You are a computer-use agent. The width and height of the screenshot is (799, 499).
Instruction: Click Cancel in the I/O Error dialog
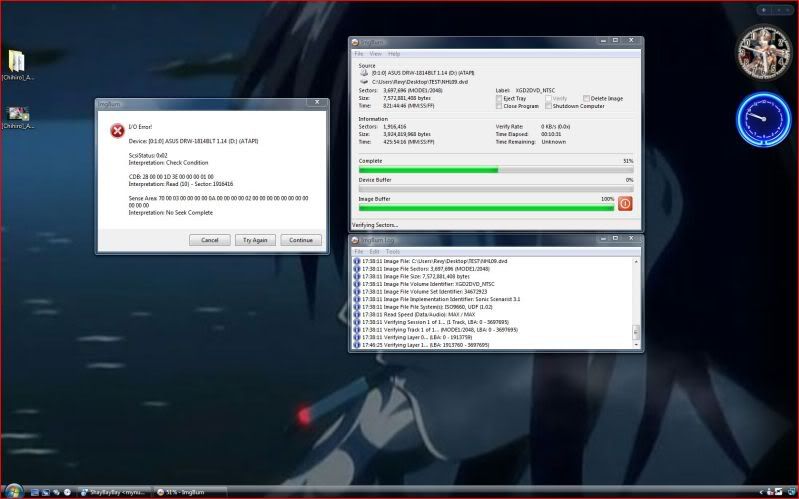coord(209,240)
